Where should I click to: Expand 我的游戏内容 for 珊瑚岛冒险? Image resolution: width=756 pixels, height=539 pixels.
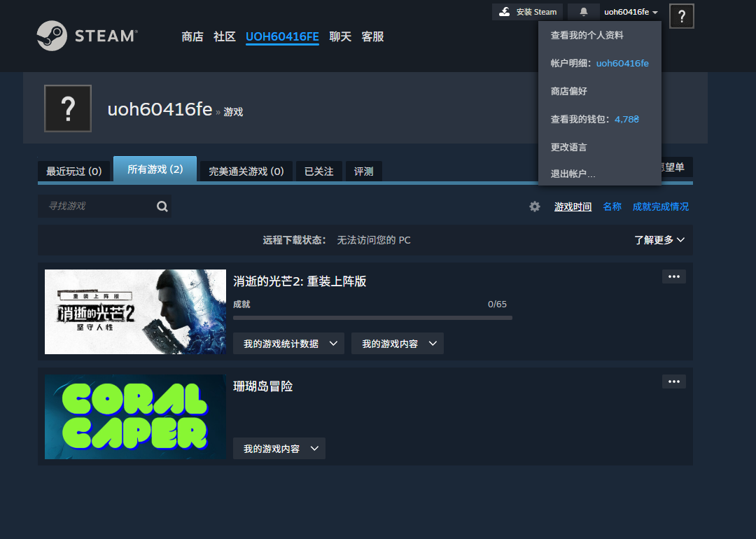click(279, 449)
